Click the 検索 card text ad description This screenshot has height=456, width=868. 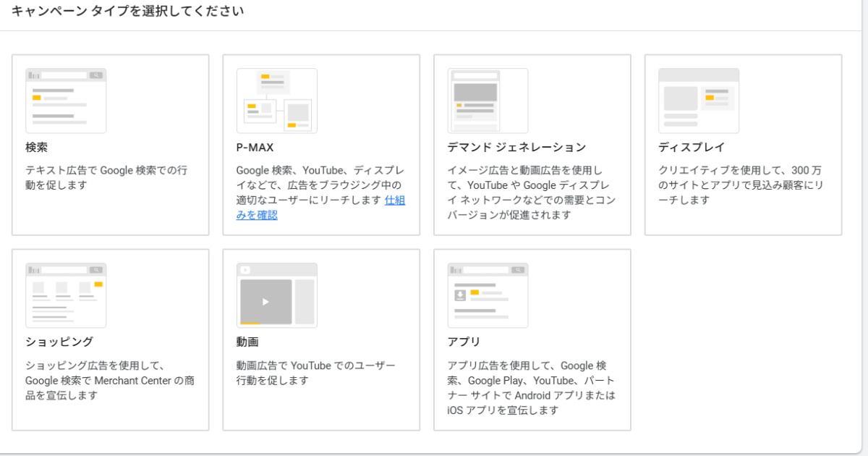click(106, 178)
